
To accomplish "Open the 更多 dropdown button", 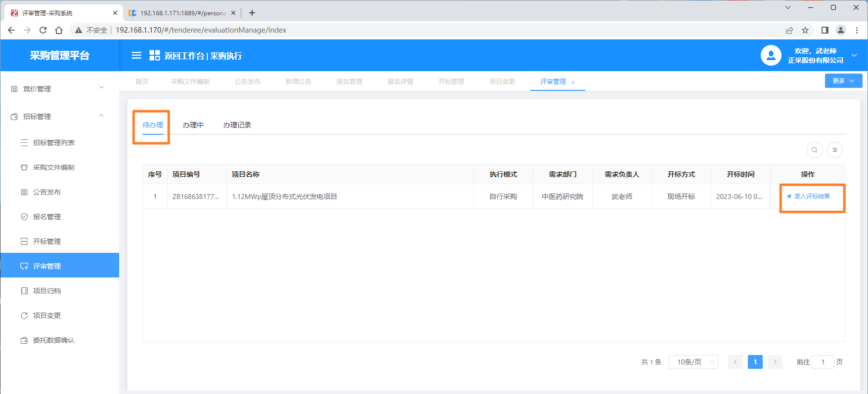I will [x=843, y=81].
